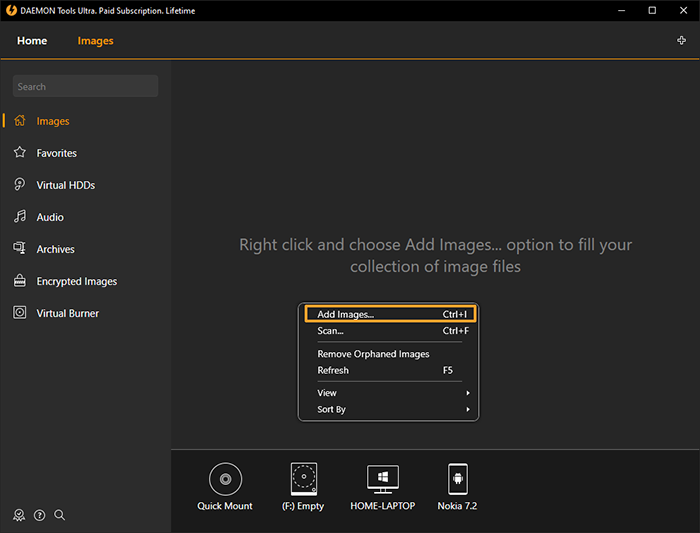Open the Nokia 7.2 phone icon
The height and width of the screenshot is (533, 700).
click(x=458, y=479)
